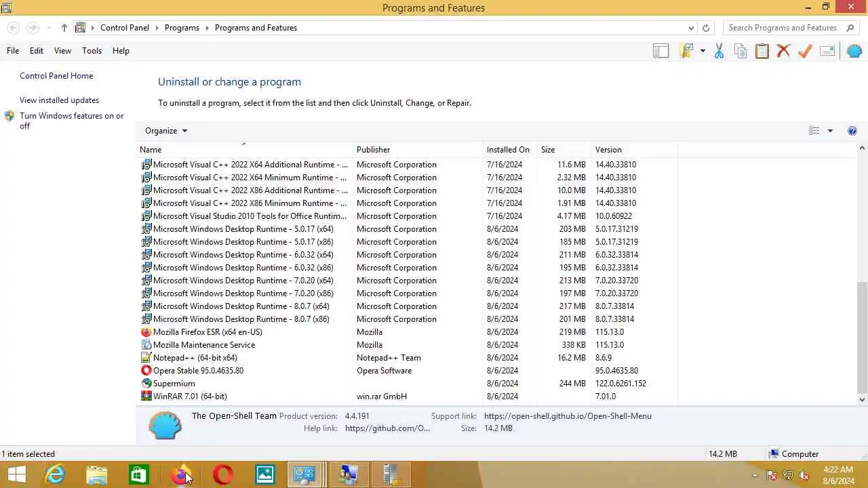Click the orange checkmark Properties toolbar icon

tap(805, 51)
